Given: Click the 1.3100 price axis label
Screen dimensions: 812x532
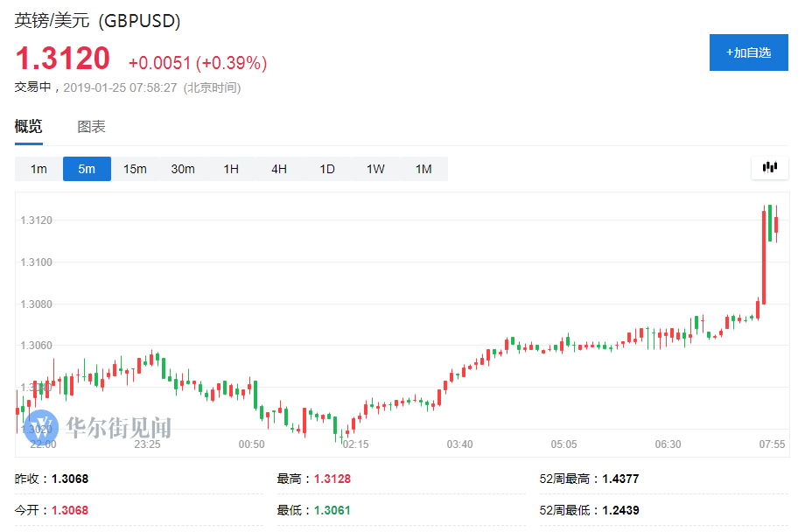Looking at the screenshot, I should pyautogui.click(x=36, y=262).
